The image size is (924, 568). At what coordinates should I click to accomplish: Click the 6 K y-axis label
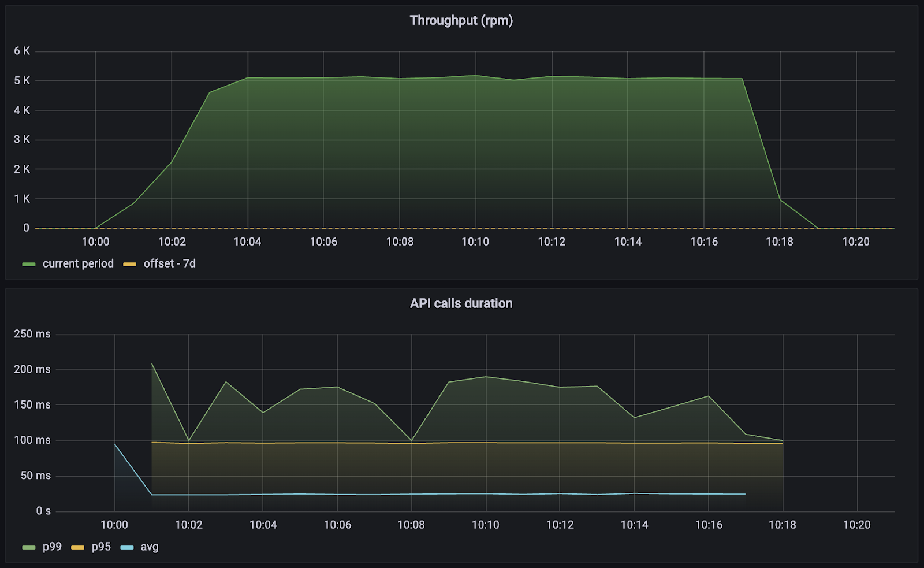pyautogui.click(x=22, y=51)
